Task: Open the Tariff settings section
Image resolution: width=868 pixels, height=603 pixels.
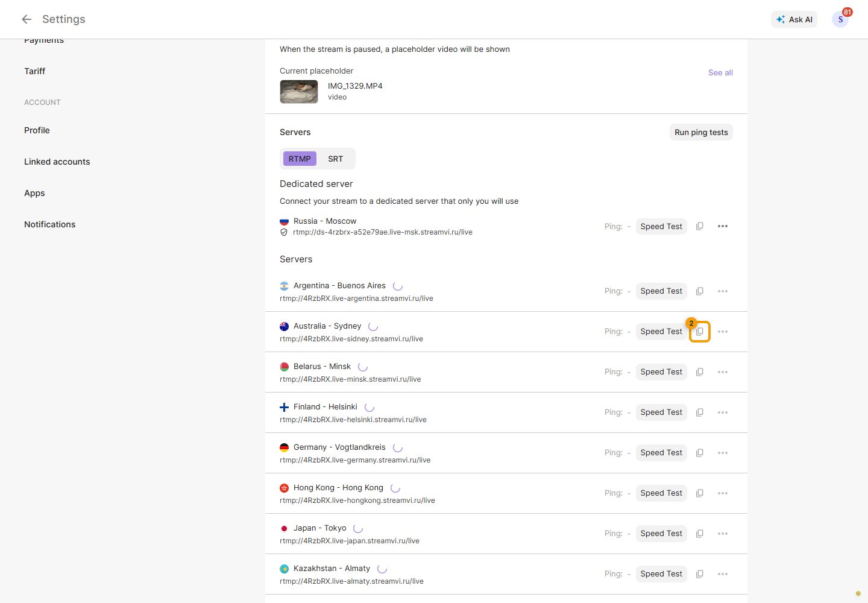Action: (x=35, y=71)
